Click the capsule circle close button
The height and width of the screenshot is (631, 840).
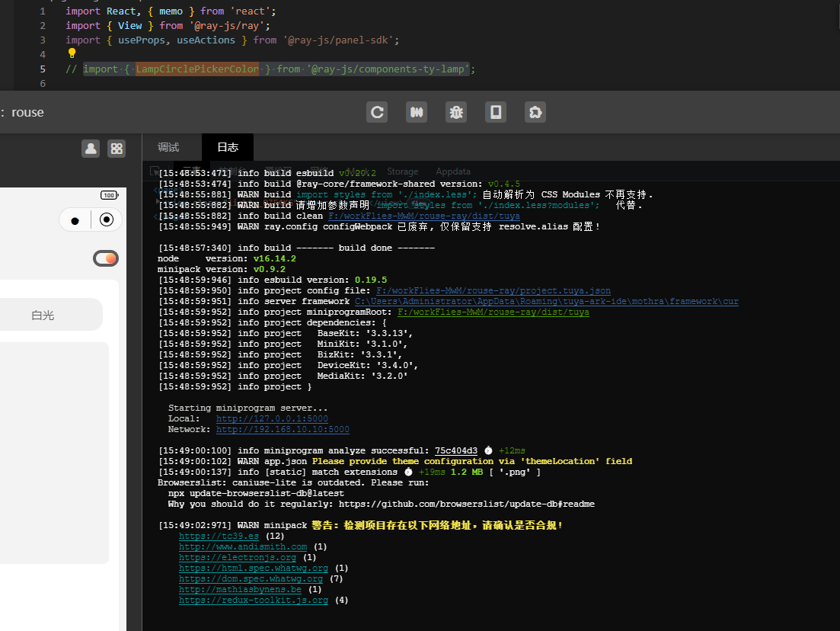pos(107,219)
